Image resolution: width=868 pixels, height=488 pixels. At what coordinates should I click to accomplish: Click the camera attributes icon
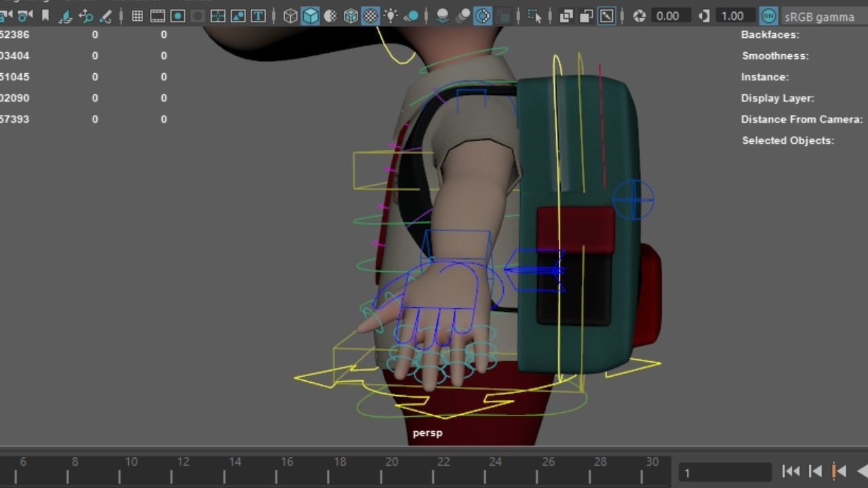pos(25,16)
